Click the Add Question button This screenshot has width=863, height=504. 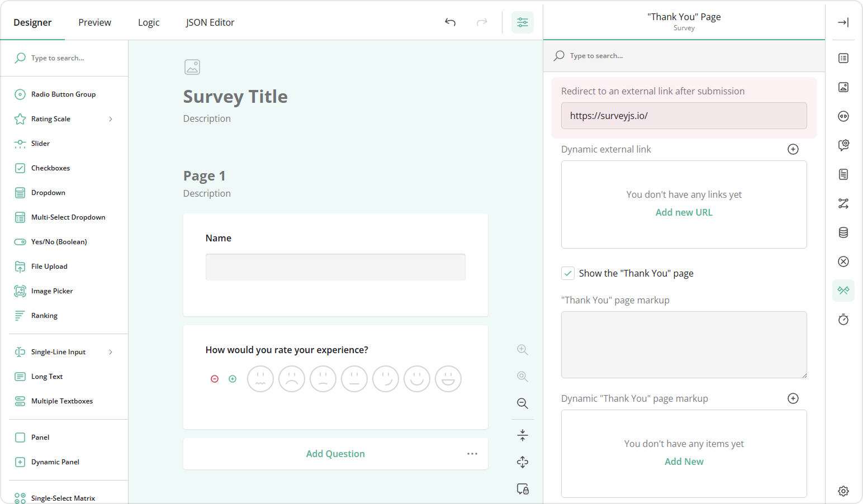[x=335, y=453]
